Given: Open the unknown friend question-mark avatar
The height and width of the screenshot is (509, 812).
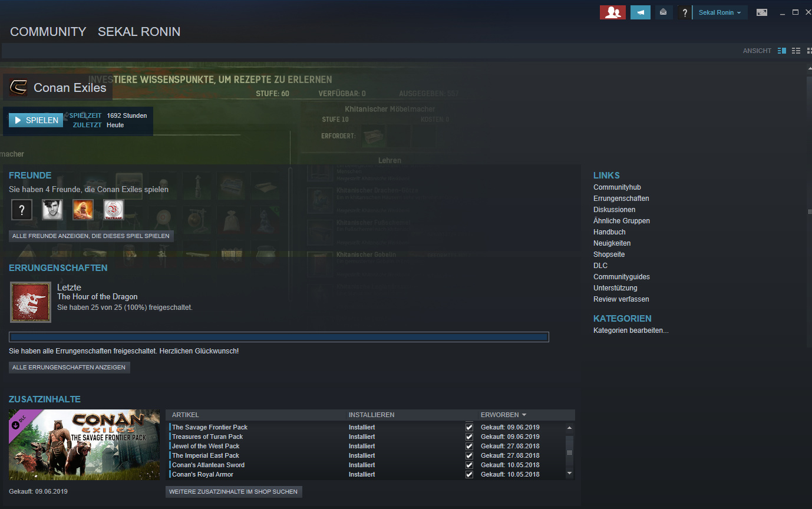Looking at the screenshot, I should (x=22, y=210).
